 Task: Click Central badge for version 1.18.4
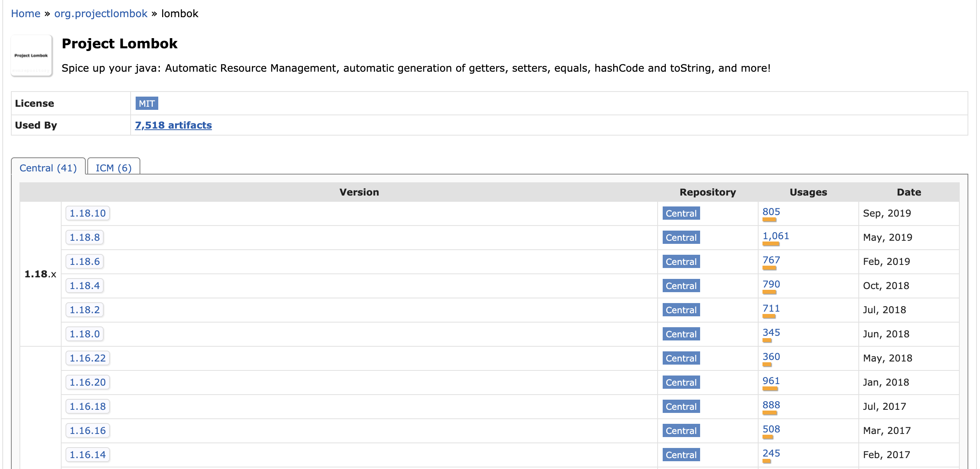point(681,286)
